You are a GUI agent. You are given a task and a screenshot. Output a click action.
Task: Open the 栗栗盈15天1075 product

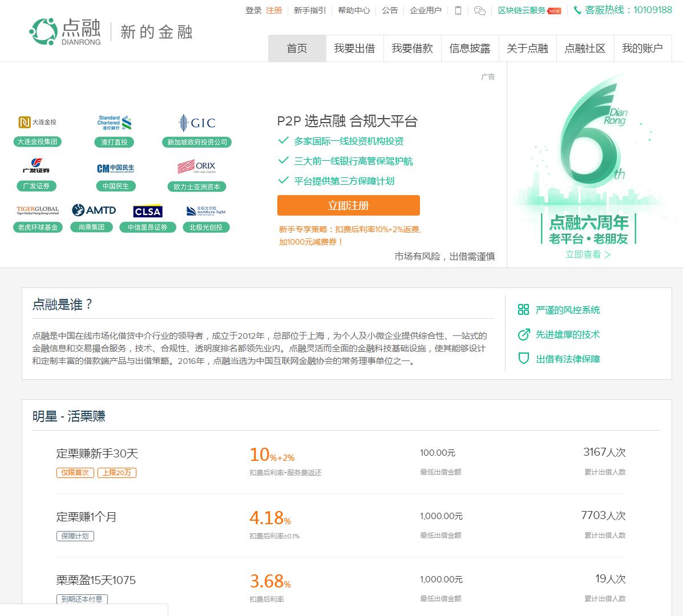tap(96, 580)
